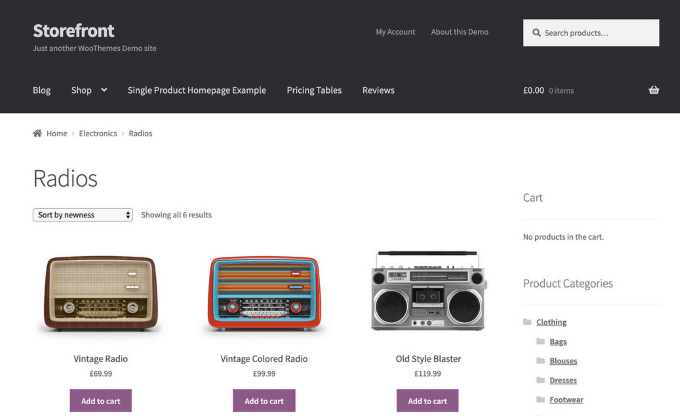Click the Search products input field
Image resolution: width=680 pixels, height=416 pixels.
[x=598, y=33]
